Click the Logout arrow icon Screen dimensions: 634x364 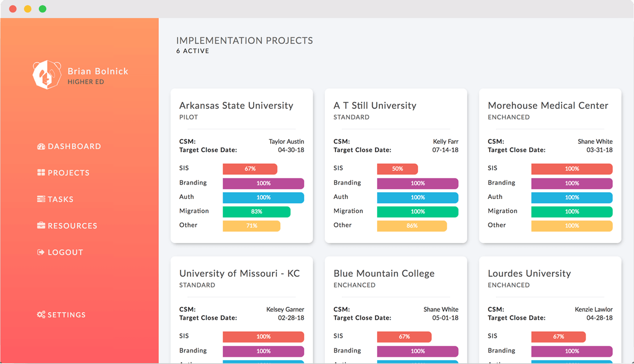pyautogui.click(x=41, y=252)
